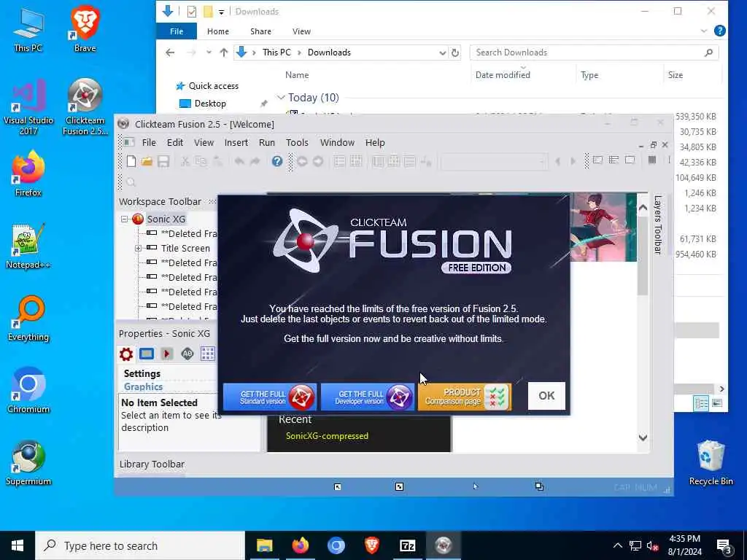The image size is (747, 560).
Task: Click 7-Zip icon in taskbar
Action: coord(407,545)
